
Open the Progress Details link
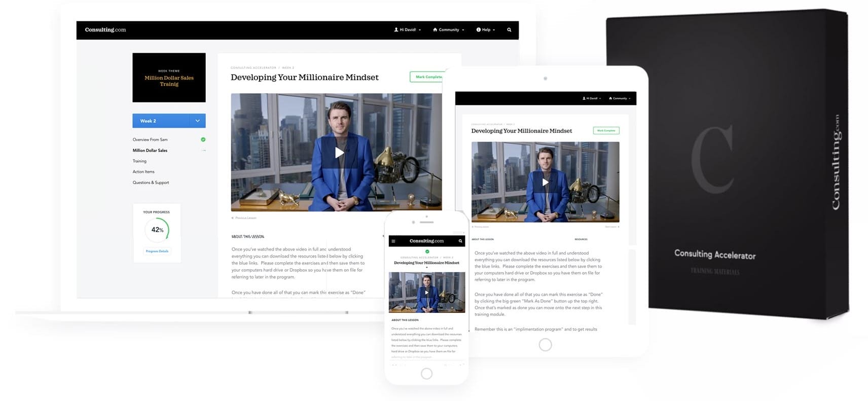tap(157, 251)
